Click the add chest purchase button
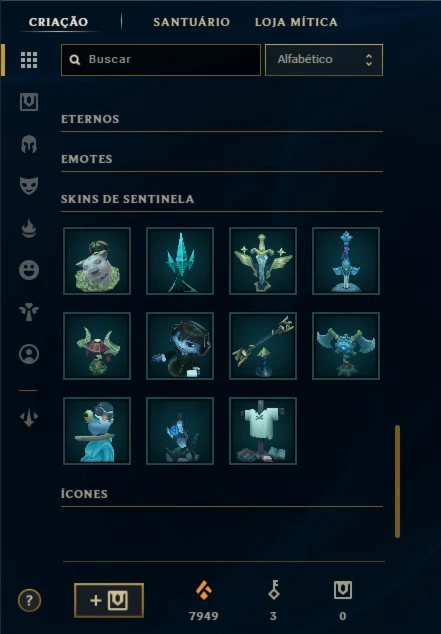 (109, 600)
